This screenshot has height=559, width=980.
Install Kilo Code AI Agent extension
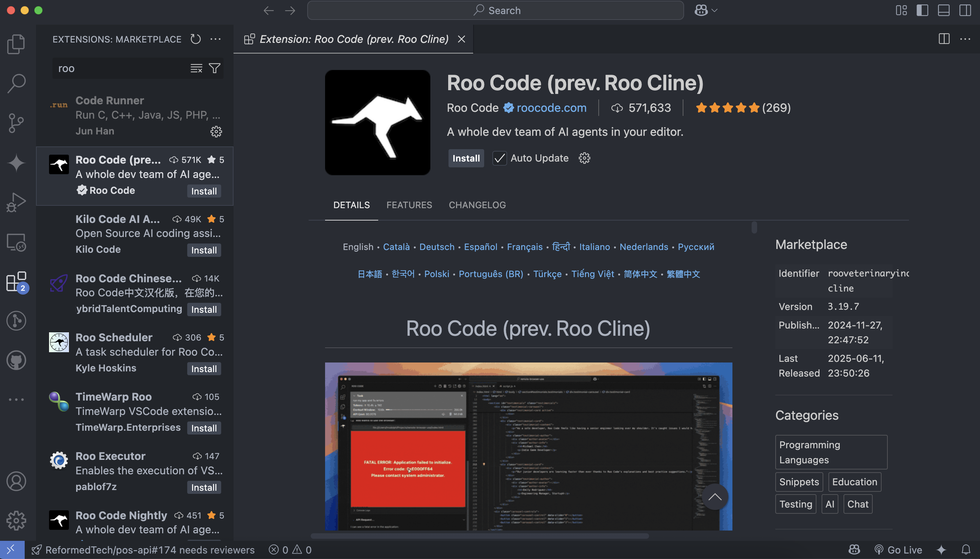tap(204, 250)
